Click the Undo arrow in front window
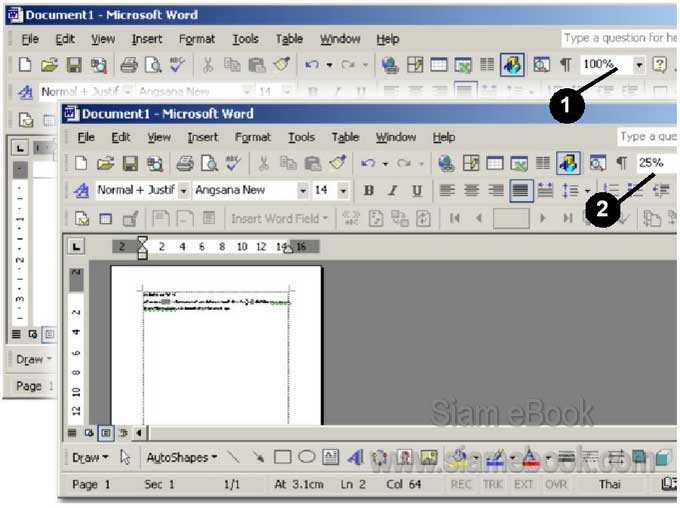 tap(368, 164)
